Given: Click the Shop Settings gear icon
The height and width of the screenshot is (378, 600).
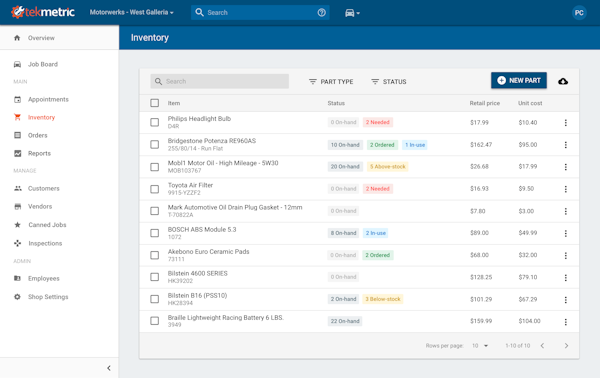Looking at the screenshot, I should [x=17, y=297].
